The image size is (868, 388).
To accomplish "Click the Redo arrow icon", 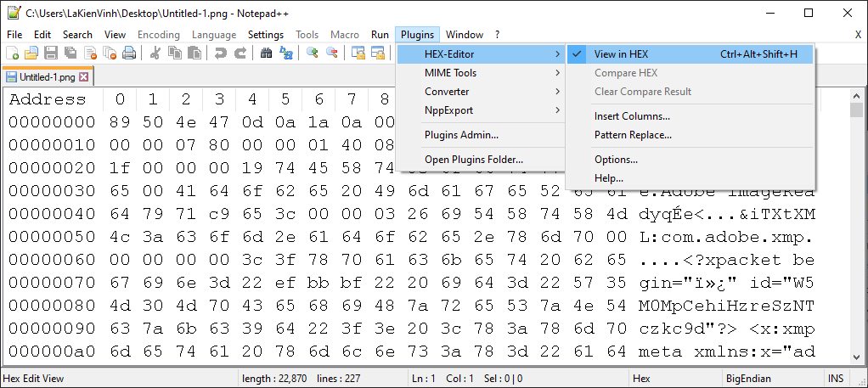I will coord(240,53).
